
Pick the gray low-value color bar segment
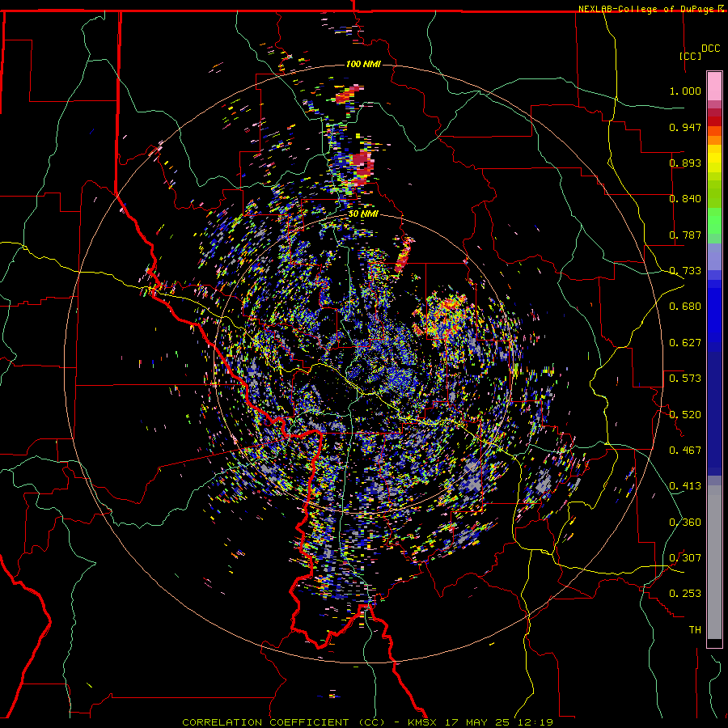click(x=714, y=562)
